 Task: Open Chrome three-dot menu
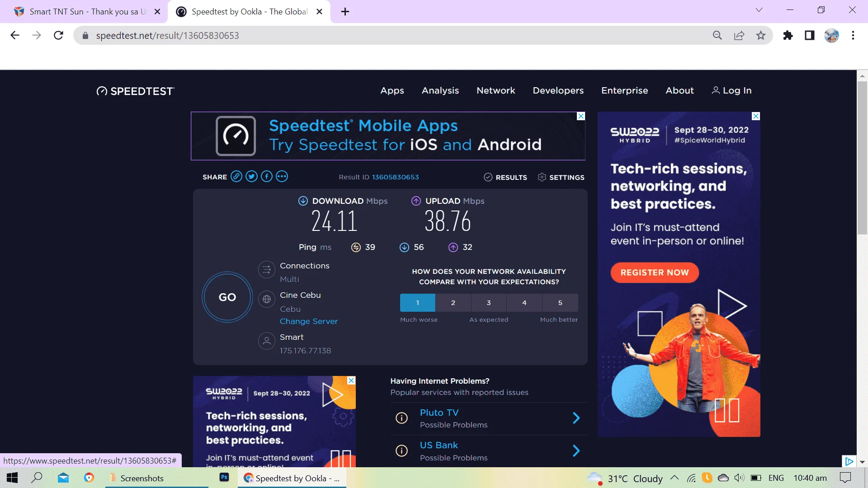coord(853,35)
